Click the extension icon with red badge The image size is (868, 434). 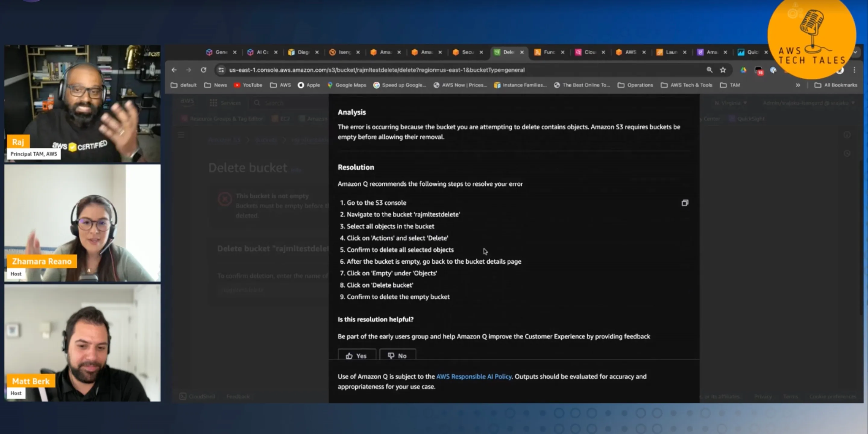759,71
